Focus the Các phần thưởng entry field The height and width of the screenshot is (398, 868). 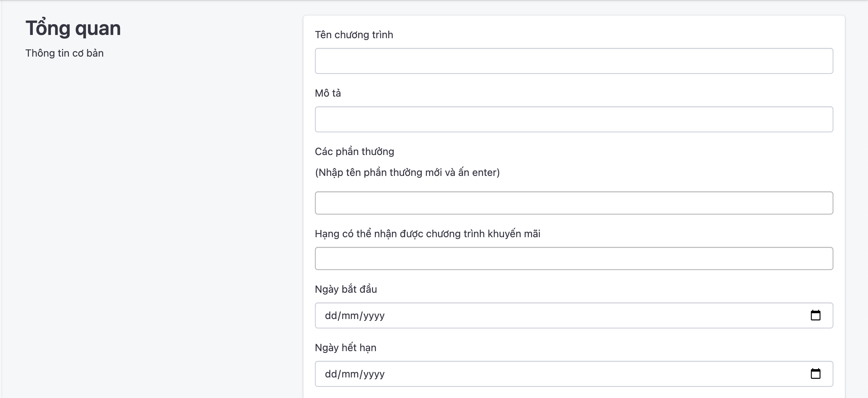coord(574,203)
